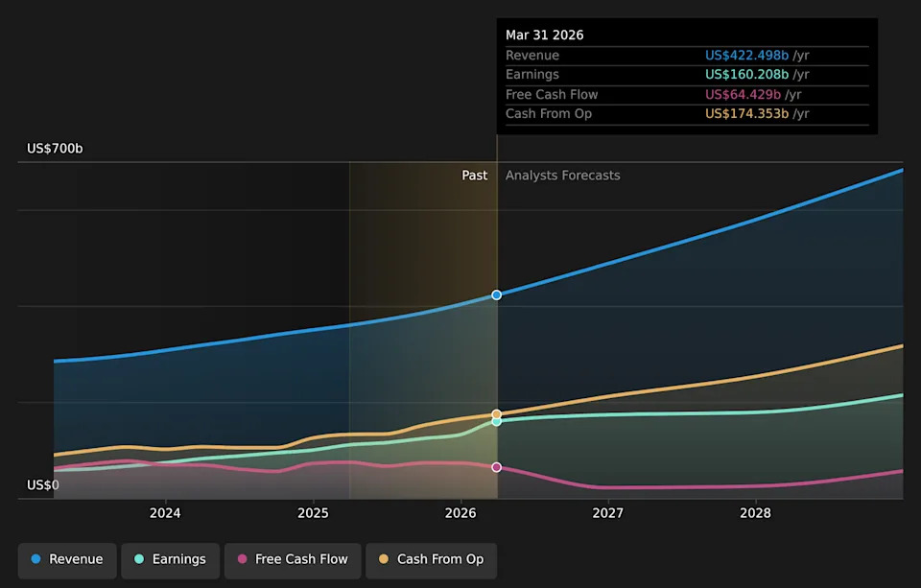Click the Mar 31 2026 tooltip date
Screen dimensions: 921x588
(545, 35)
